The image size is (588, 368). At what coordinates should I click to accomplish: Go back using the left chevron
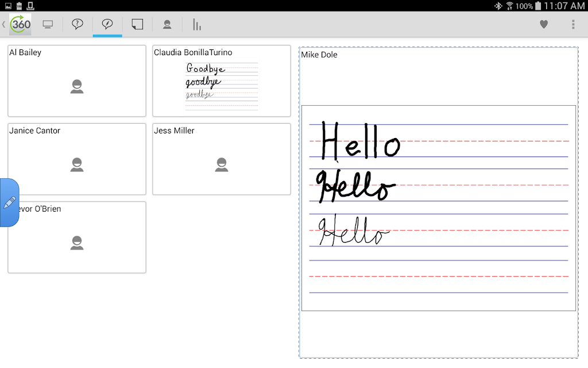4,24
